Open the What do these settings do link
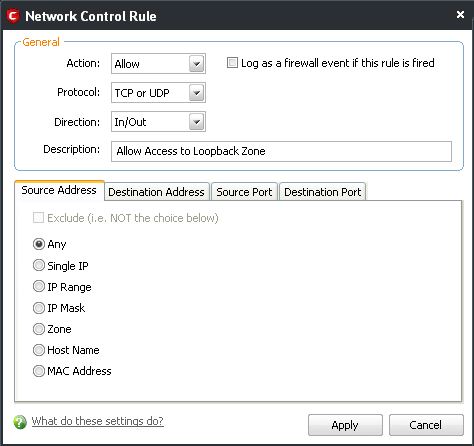 coord(98,421)
